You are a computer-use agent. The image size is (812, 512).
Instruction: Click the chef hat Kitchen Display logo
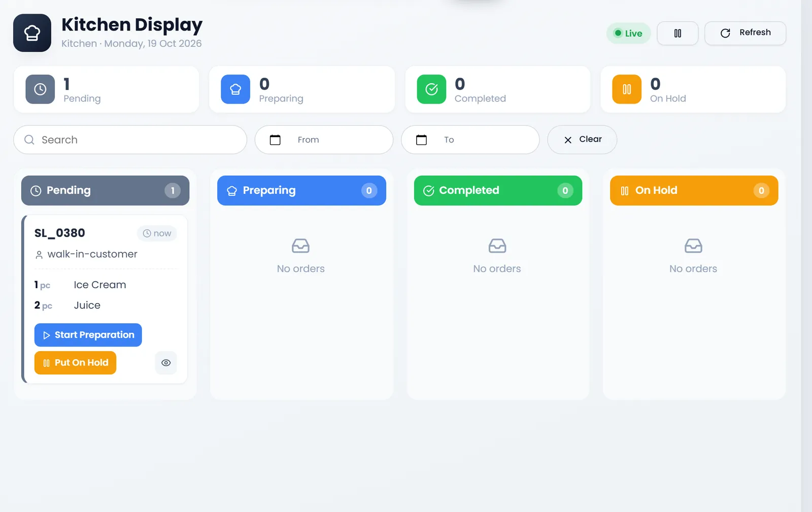coord(32,33)
